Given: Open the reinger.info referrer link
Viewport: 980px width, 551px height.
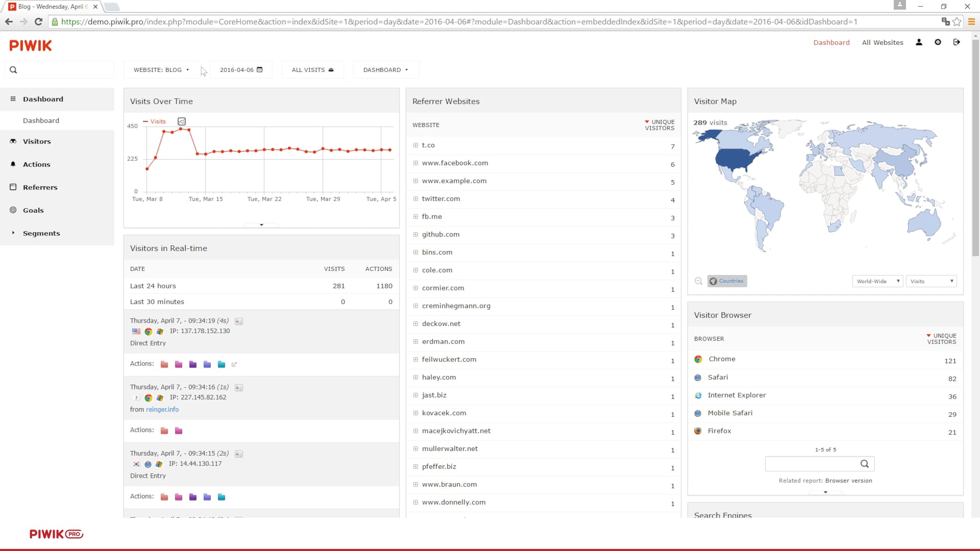Looking at the screenshot, I should point(162,410).
